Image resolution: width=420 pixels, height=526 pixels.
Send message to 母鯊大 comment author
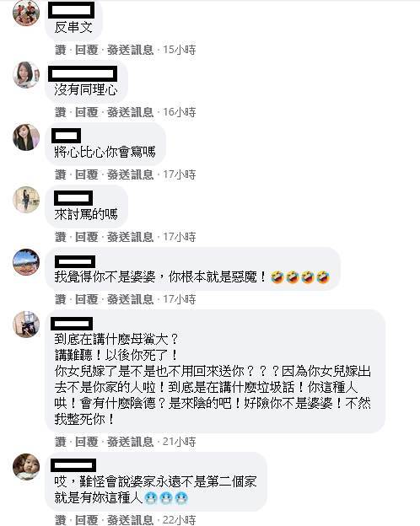pyautogui.click(x=130, y=442)
